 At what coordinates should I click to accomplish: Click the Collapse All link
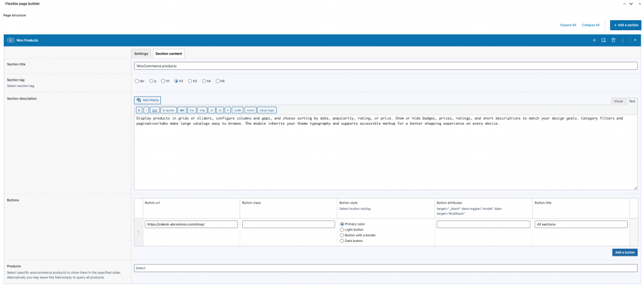[591, 25]
